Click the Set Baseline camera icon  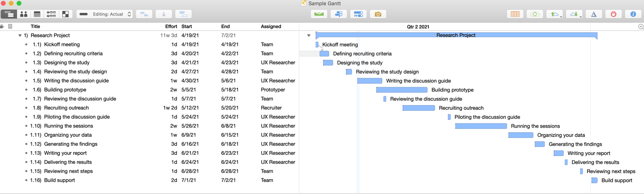pos(378,14)
